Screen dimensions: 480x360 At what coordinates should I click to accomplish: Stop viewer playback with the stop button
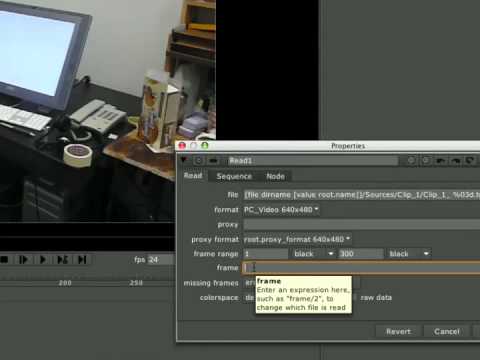click(x=4, y=259)
